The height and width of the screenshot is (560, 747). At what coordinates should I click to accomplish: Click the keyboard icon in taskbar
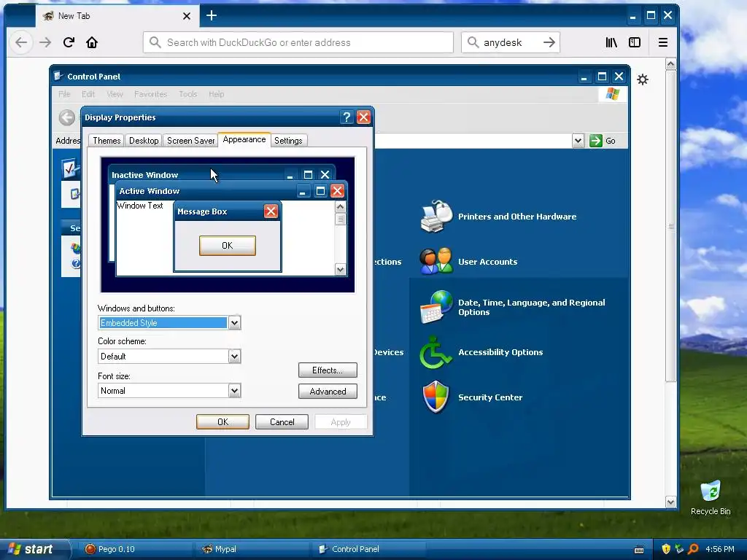[639, 550]
